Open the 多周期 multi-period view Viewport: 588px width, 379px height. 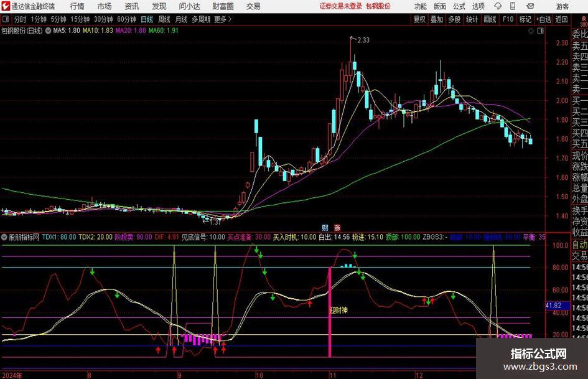click(x=201, y=19)
